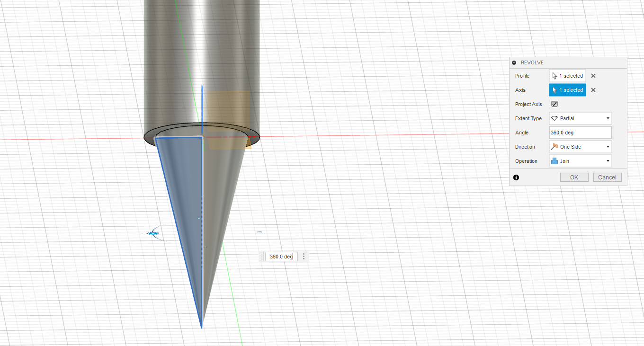The height and width of the screenshot is (346, 644).
Task: Open the Direction dropdown showing One Side
Action: pos(580,147)
